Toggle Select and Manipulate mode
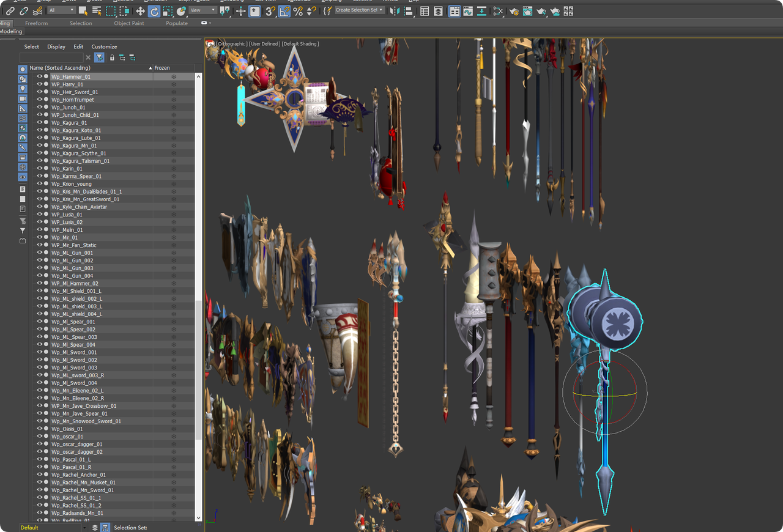This screenshot has width=783, height=532. [x=241, y=11]
